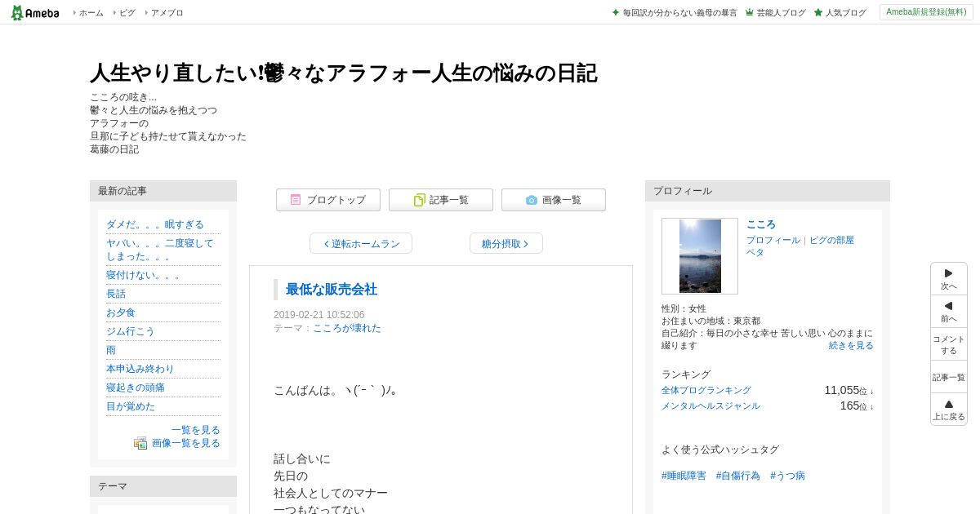980x514 pixels.
Task: Click the post date 2019-02-21 10:52:06
Action: click(x=319, y=315)
